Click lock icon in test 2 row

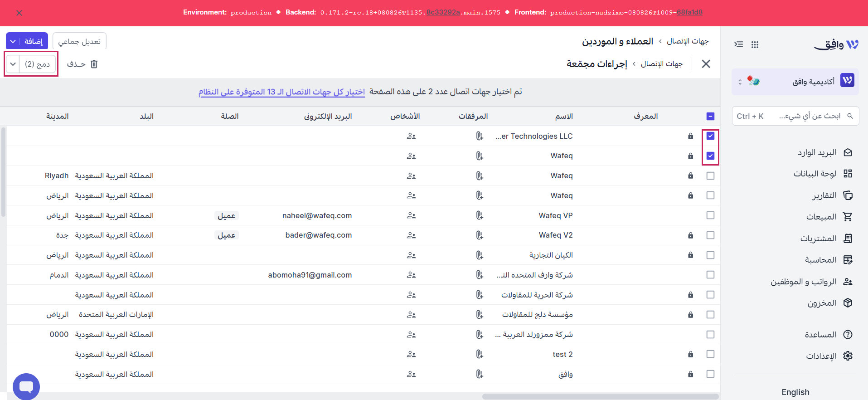[690, 354]
